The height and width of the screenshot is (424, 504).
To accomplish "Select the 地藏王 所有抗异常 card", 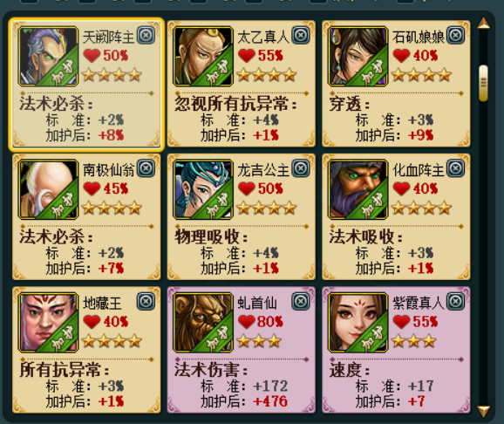I will pos(86,350).
